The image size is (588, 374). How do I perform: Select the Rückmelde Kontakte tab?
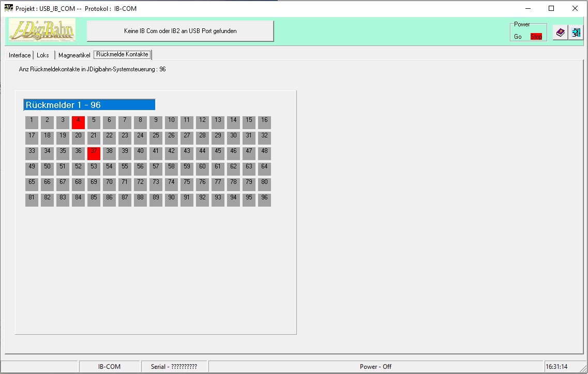pos(122,54)
